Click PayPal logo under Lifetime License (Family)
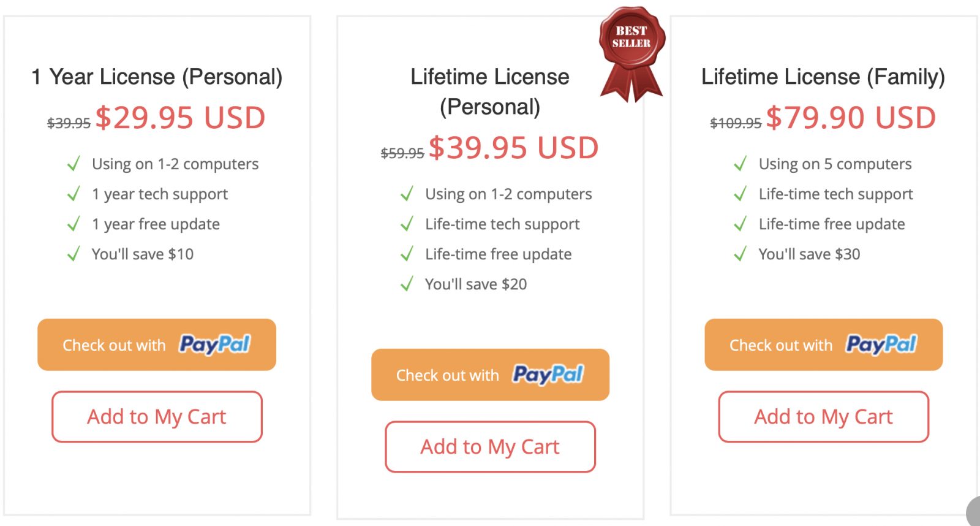This screenshot has width=980, height=526. (x=881, y=345)
